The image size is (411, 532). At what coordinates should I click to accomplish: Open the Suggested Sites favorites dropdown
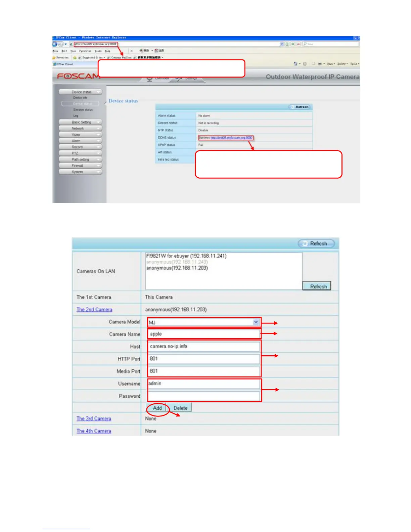click(x=92, y=58)
